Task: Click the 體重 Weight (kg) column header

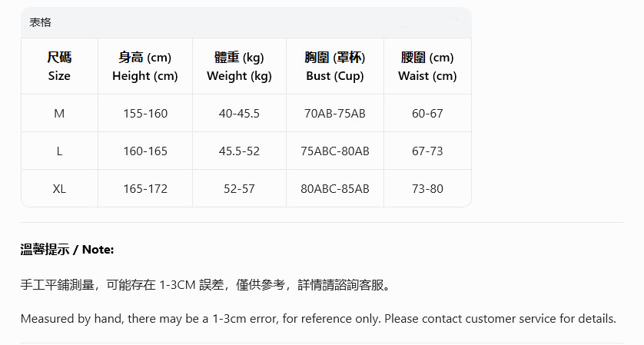Action: pos(239,67)
